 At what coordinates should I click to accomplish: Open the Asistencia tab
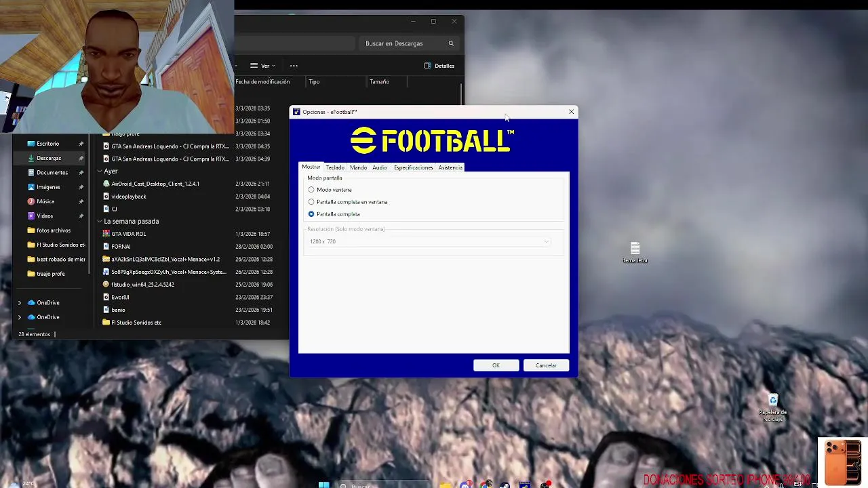click(x=450, y=167)
